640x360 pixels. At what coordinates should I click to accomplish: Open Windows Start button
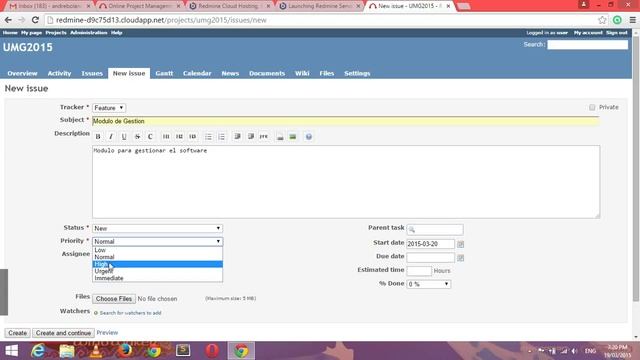pyautogui.click(x=11, y=351)
